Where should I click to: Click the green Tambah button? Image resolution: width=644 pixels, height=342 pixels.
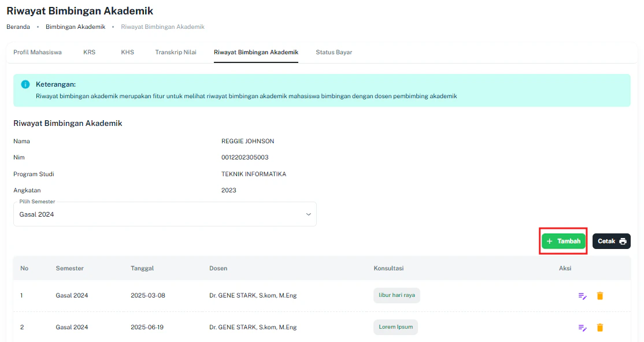(563, 241)
